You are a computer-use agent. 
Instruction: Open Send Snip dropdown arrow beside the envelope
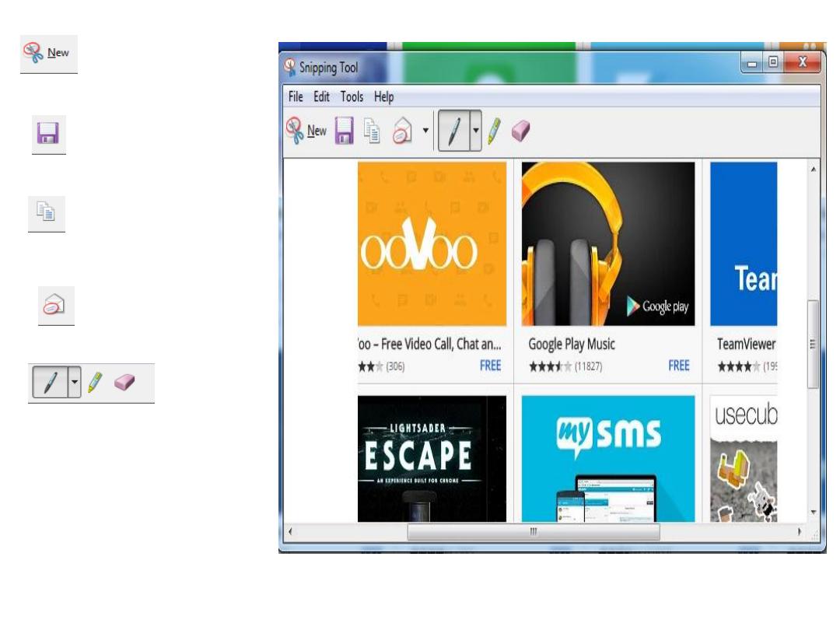tap(425, 130)
